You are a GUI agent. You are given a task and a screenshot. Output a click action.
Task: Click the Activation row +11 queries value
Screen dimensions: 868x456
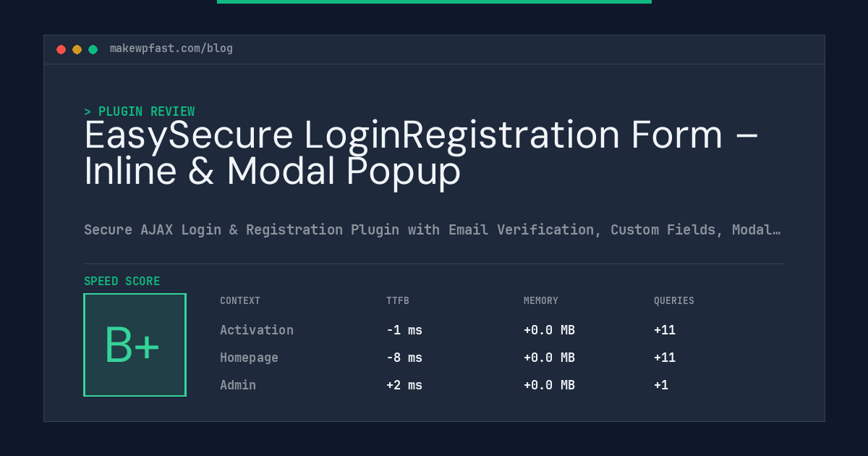pos(665,330)
